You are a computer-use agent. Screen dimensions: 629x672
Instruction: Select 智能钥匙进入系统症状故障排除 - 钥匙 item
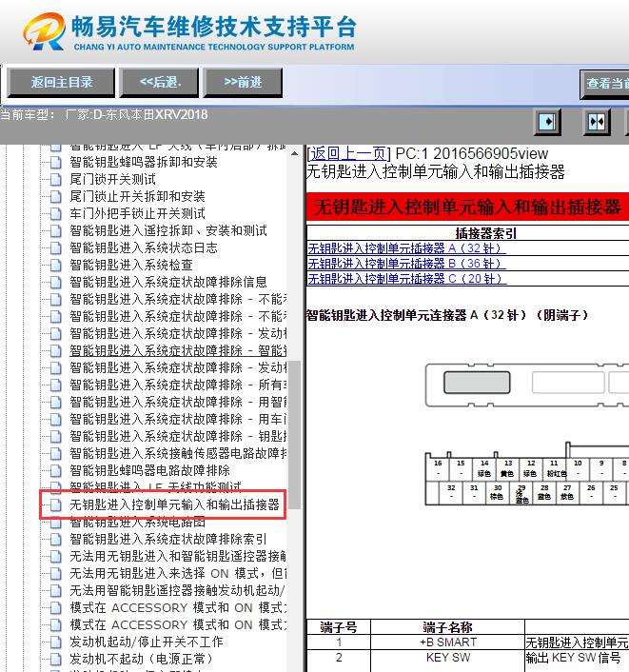coord(178,436)
